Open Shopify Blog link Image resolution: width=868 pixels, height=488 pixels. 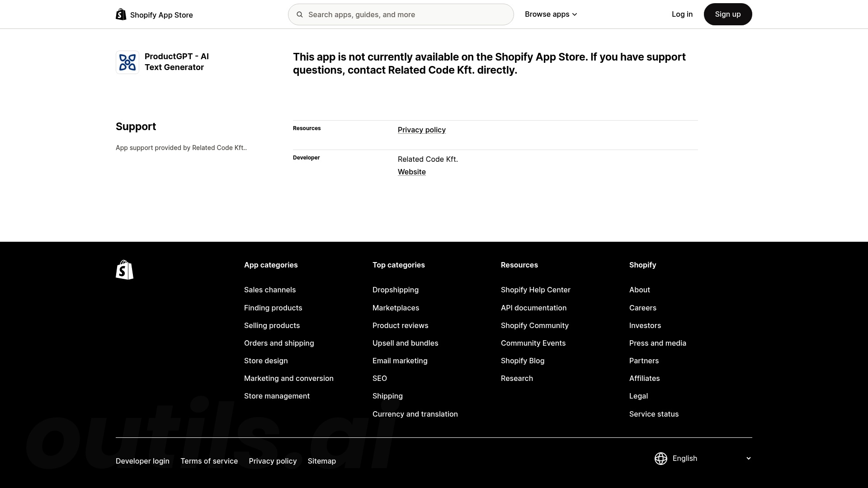(x=523, y=361)
